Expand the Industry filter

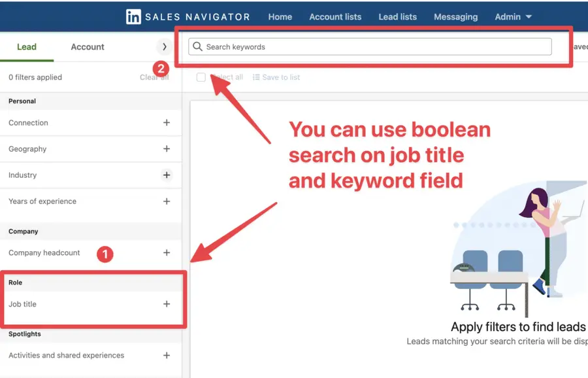tap(167, 175)
